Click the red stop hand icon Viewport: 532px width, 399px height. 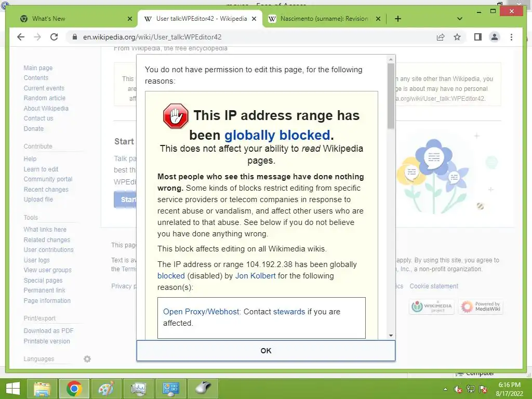click(176, 116)
